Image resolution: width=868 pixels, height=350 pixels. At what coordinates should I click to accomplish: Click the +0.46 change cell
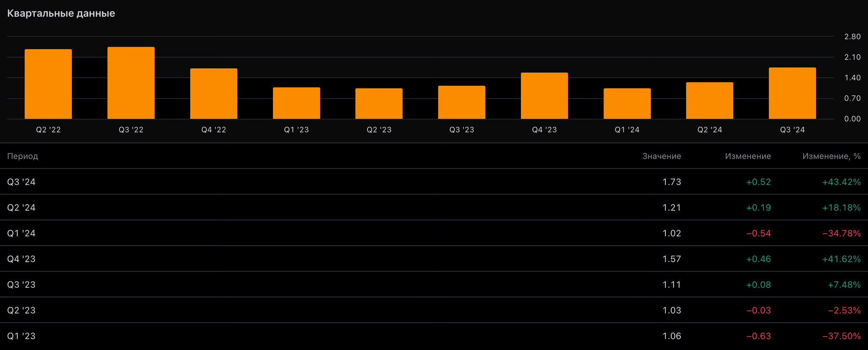click(758, 259)
